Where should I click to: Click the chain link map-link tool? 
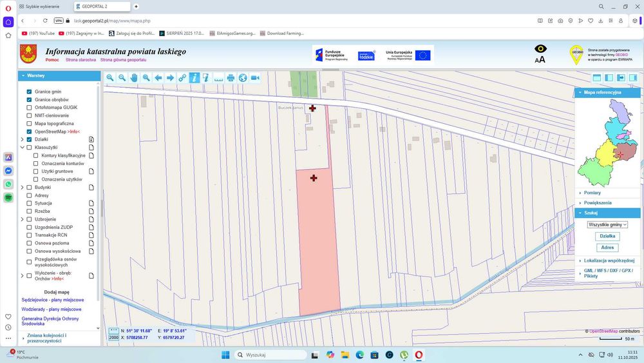point(182,78)
